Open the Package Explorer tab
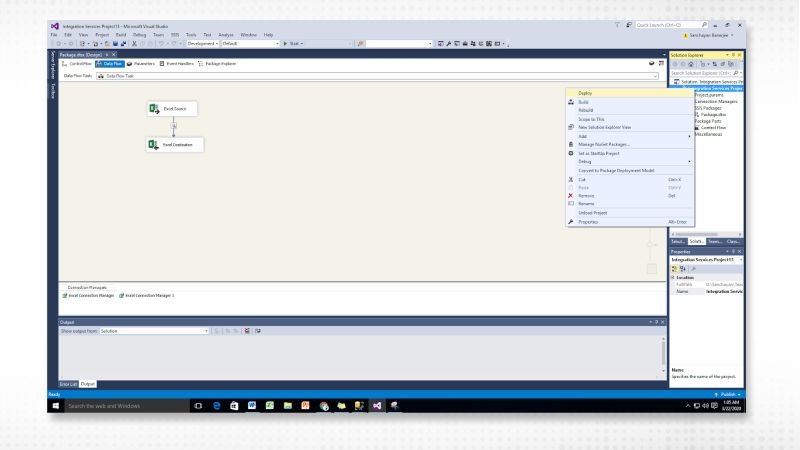Screen dimensions: 800x450 [x=217, y=64]
